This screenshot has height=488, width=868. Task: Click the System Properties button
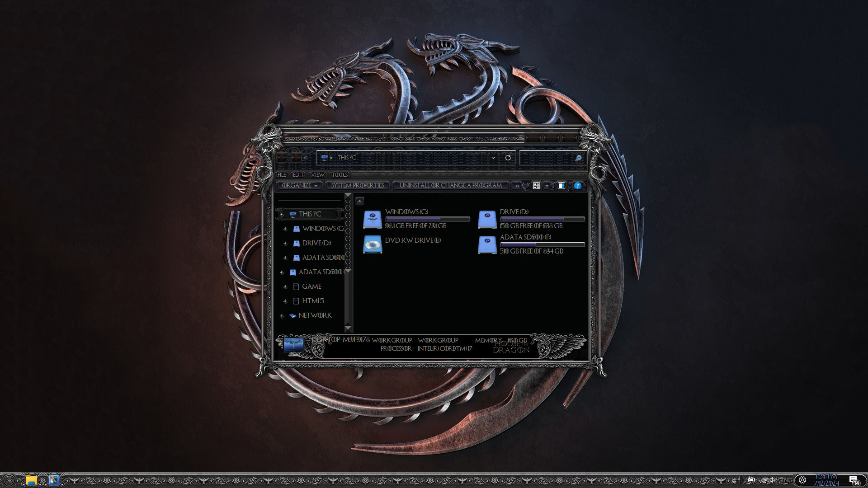tap(357, 186)
